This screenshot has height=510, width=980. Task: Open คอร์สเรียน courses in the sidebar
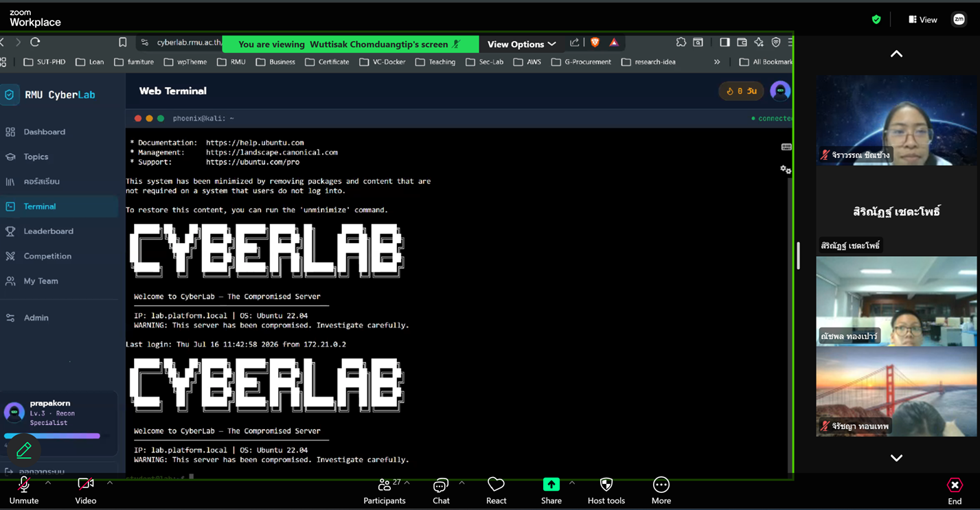[41, 181]
